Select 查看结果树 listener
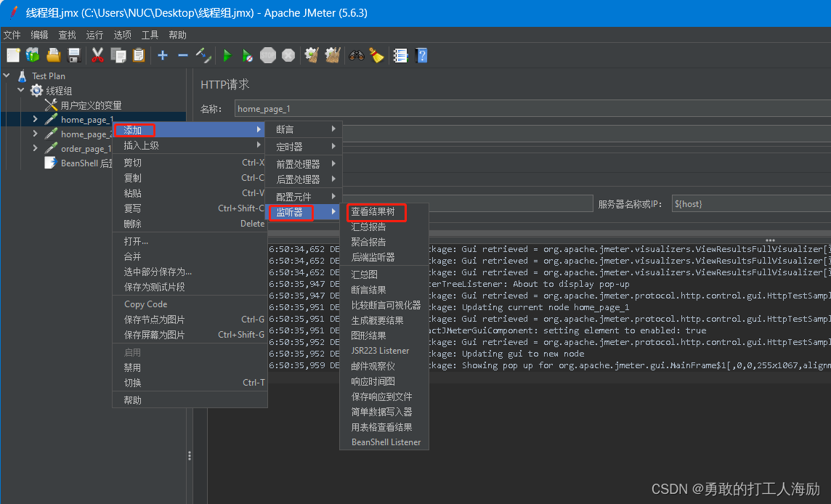The image size is (831, 504). (384, 211)
